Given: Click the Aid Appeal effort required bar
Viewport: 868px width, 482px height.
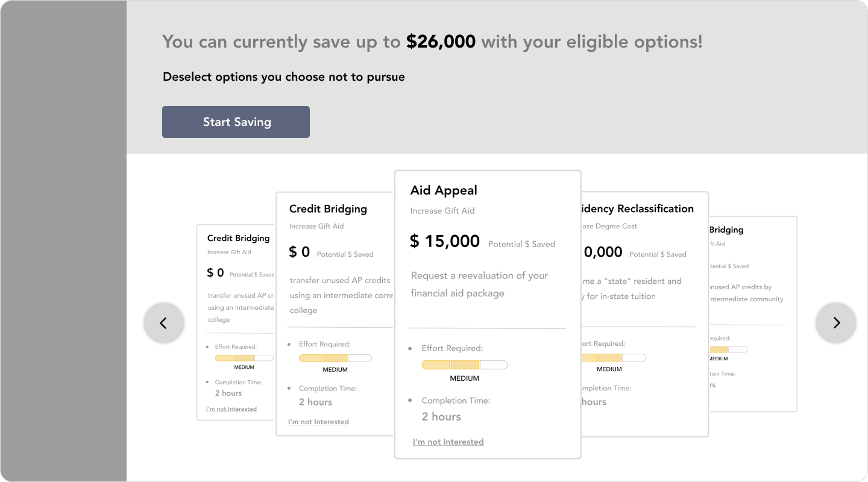Looking at the screenshot, I should [464, 365].
